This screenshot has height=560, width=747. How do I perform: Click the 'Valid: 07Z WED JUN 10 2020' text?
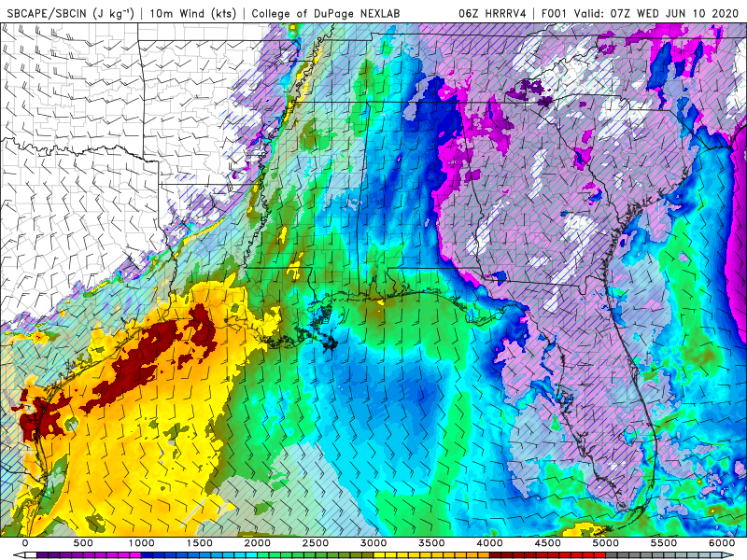(656, 13)
